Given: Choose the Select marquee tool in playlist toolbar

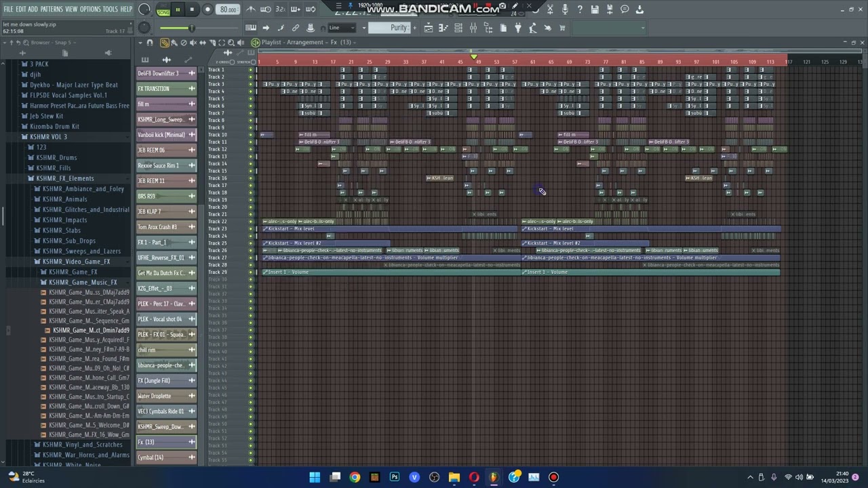Looking at the screenshot, I should coord(222,42).
